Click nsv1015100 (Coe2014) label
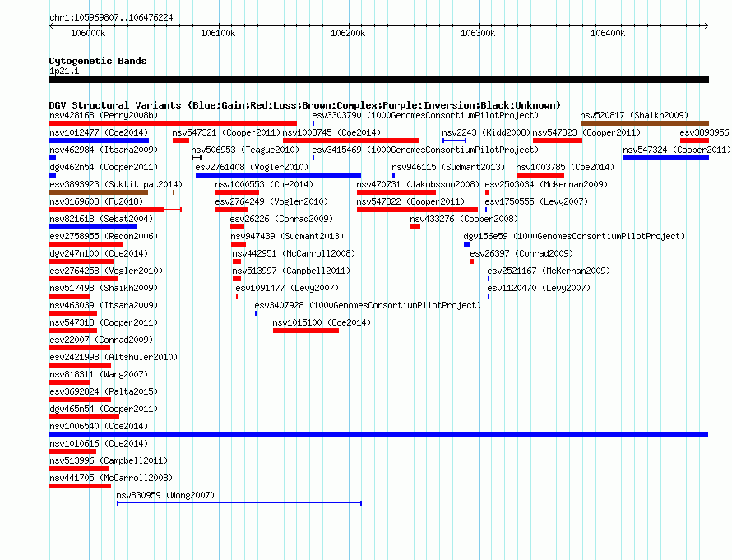Image resolution: width=732 pixels, height=560 pixels. pos(322,322)
